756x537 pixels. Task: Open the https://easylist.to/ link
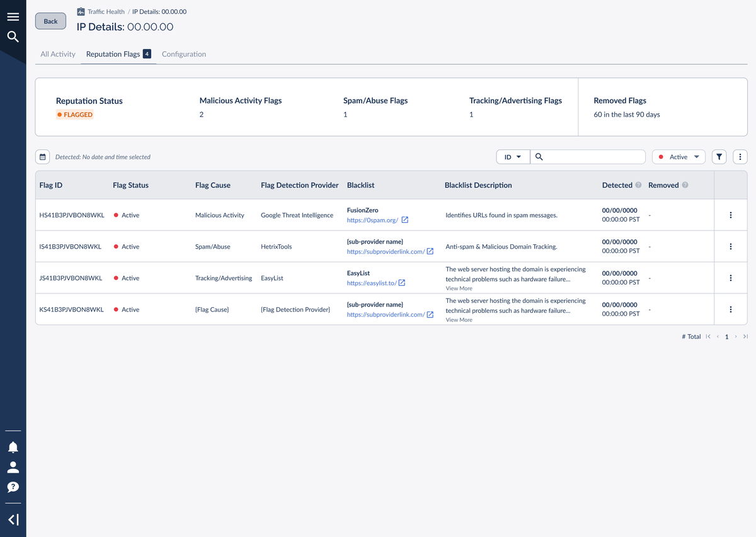coord(372,283)
